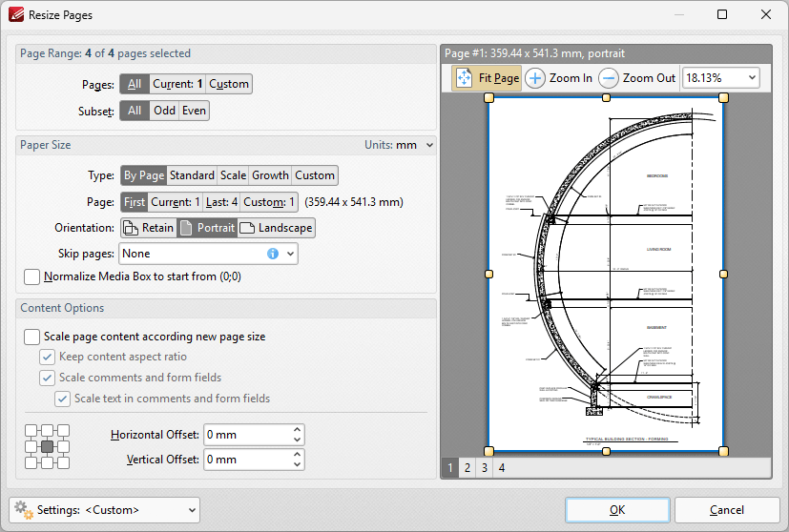Click the Zoom In plus icon
This screenshot has height=532, width=789.
[x=535, y=78]
